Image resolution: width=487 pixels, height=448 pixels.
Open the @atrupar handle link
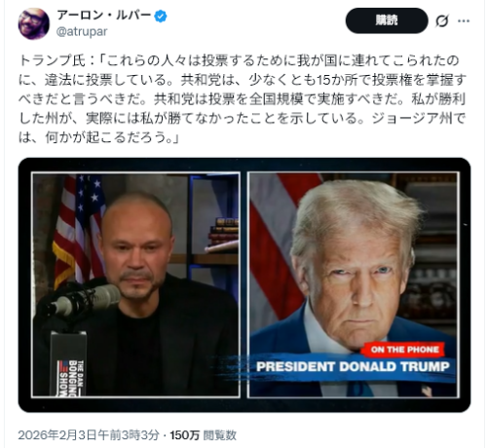tap(82, 32)
